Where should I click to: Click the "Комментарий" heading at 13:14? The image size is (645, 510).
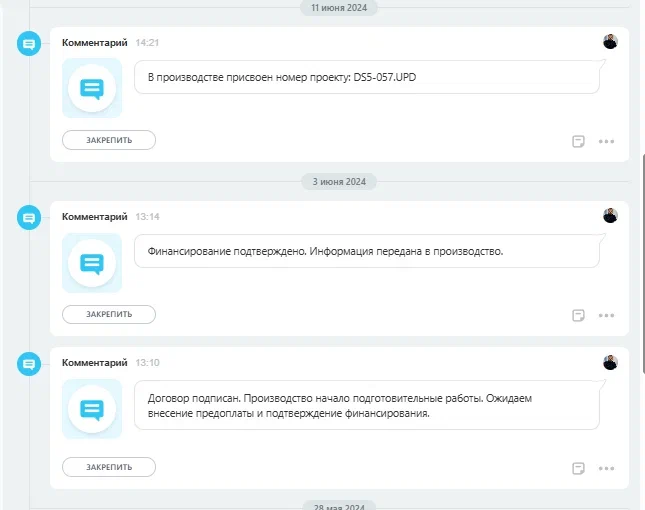click(95, 217)
